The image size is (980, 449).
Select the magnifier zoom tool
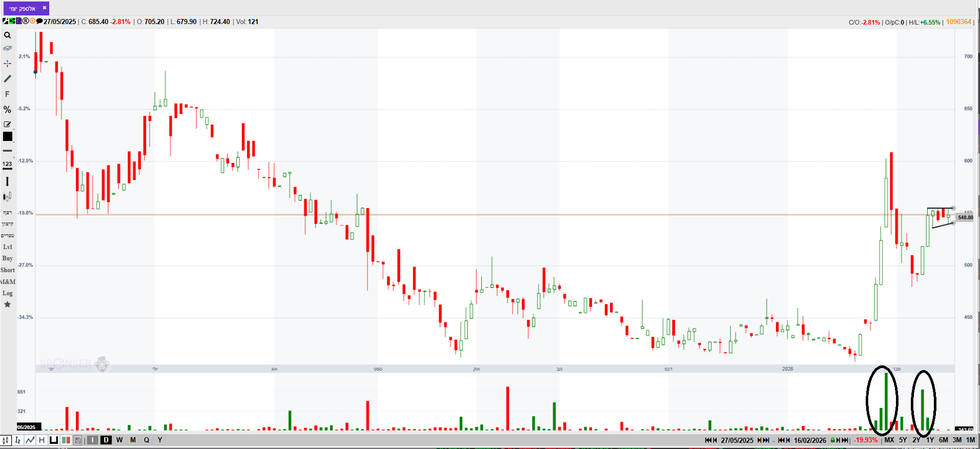coord(7,35)
